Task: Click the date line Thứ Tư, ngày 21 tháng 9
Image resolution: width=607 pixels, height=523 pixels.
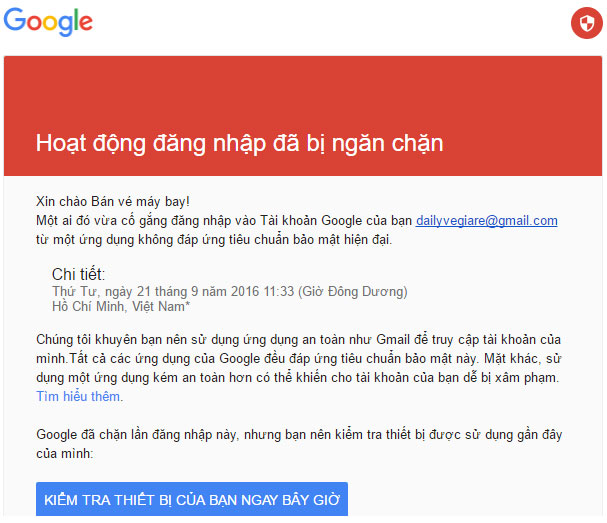Action: click(x=230, y=292)
